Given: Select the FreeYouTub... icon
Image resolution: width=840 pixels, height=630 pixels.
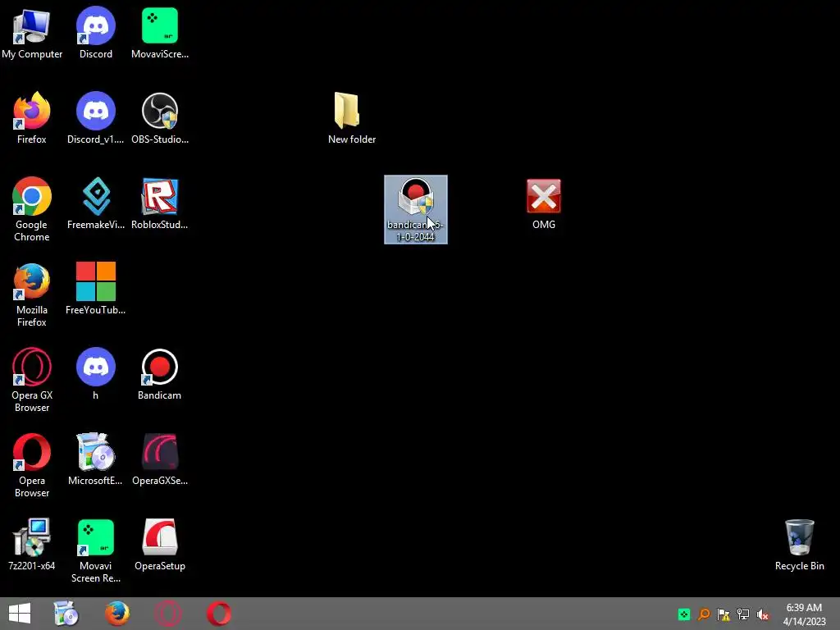Looking at the screenshot, I should click(x=96, y=289).
